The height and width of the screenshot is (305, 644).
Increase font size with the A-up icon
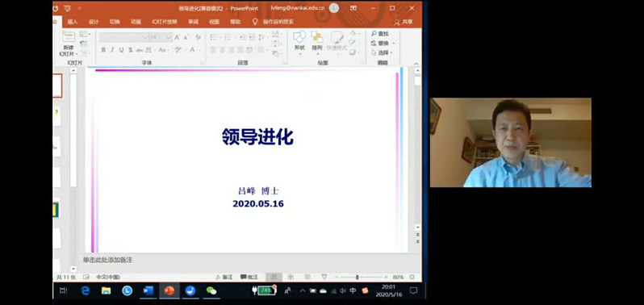coord(177,37)
